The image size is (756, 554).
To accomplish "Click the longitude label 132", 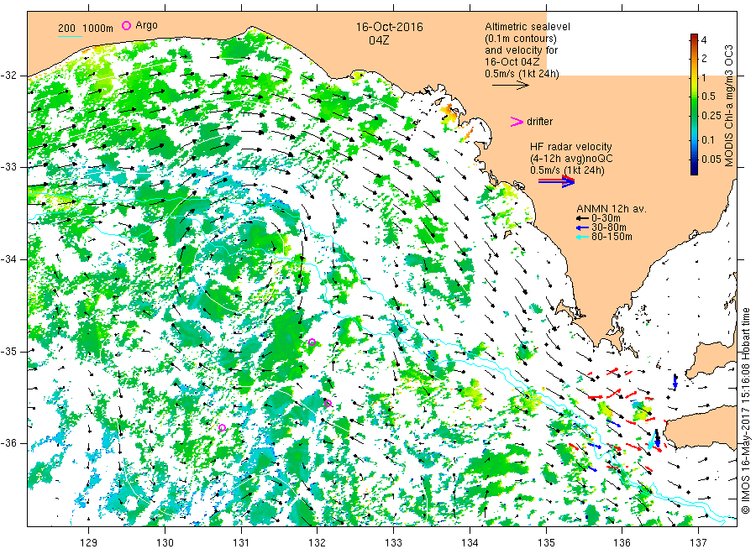I will [x=318, y=542].
